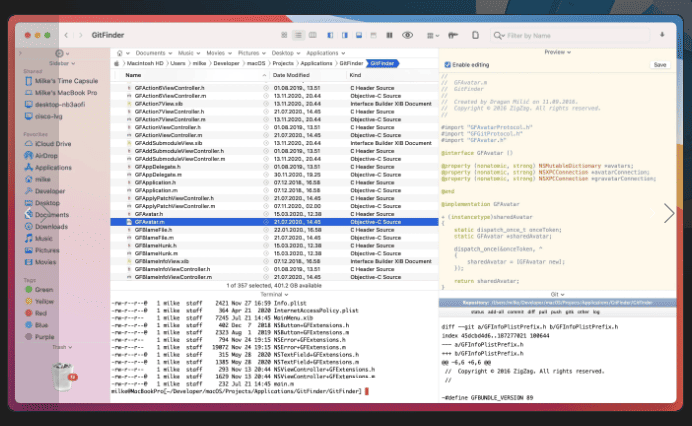Screen dimensions: 692x426
Task: Open Downloads in the sidebar
Action: (x=46, y=226)
